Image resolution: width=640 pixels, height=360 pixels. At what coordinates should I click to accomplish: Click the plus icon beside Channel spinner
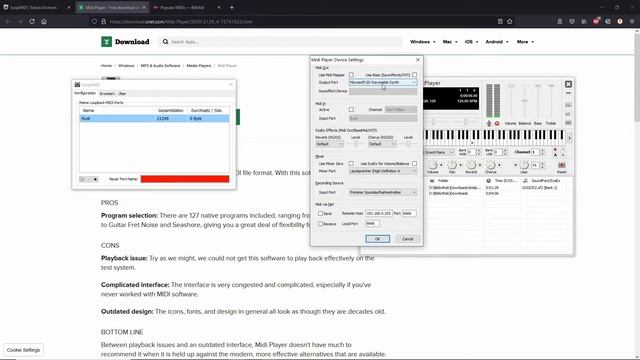pos(555,150)
